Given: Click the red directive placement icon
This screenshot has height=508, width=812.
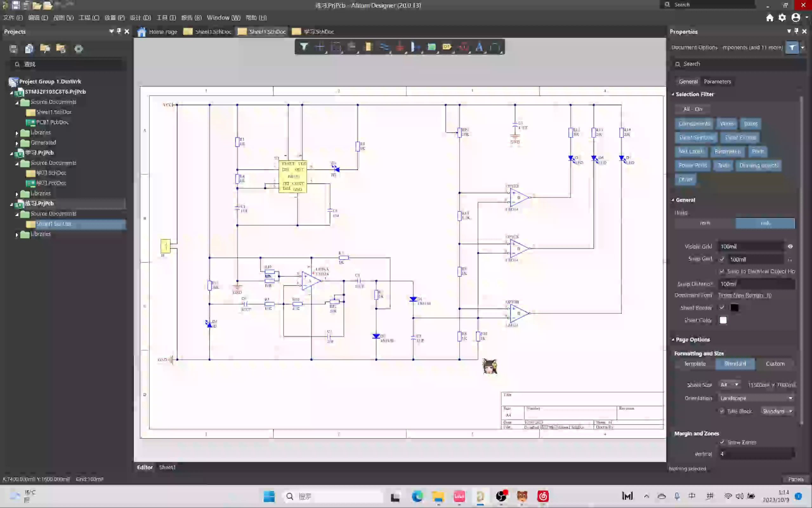Looking at the screenshot, I should [x=464, y=47].
